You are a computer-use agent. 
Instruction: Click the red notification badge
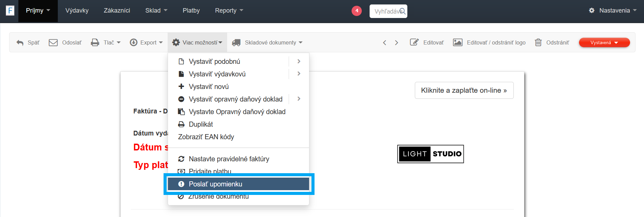point(357,11)
